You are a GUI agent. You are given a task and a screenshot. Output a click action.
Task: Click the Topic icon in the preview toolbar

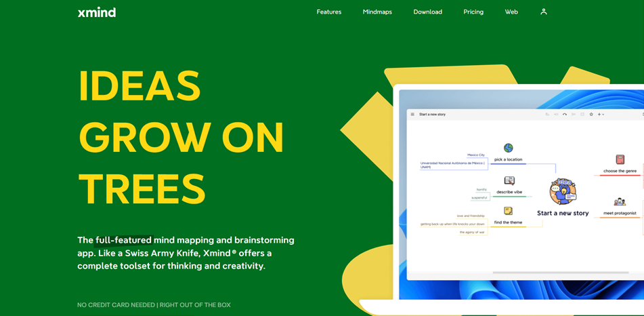[547, 115]
